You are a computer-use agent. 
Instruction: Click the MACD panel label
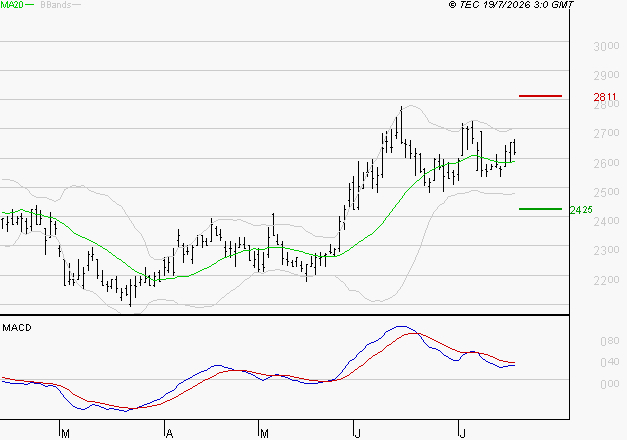click(x=17, y=328)
